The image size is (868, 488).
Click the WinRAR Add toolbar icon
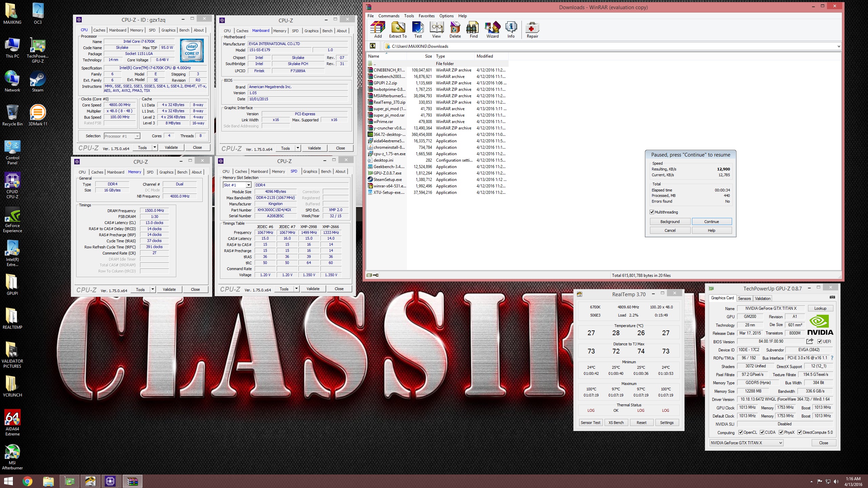[378, 30]
